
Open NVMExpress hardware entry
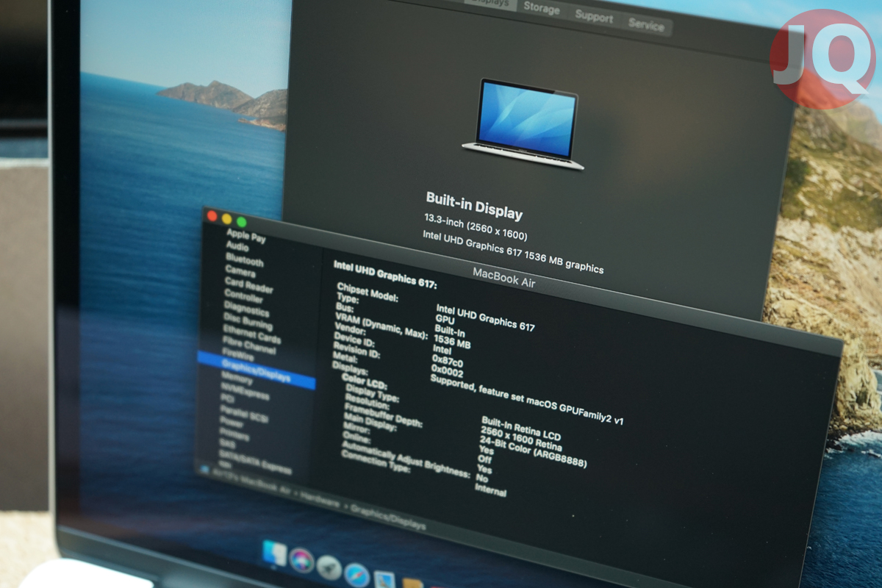245,392
